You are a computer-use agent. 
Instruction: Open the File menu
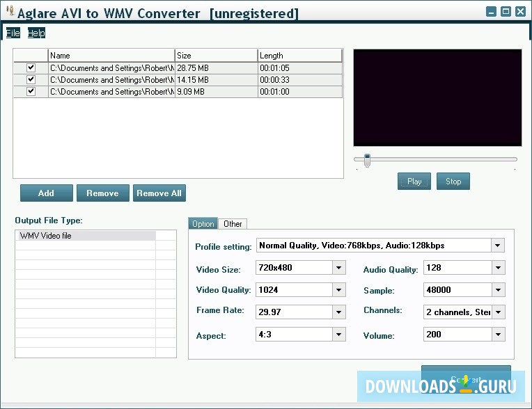[13, 33]
